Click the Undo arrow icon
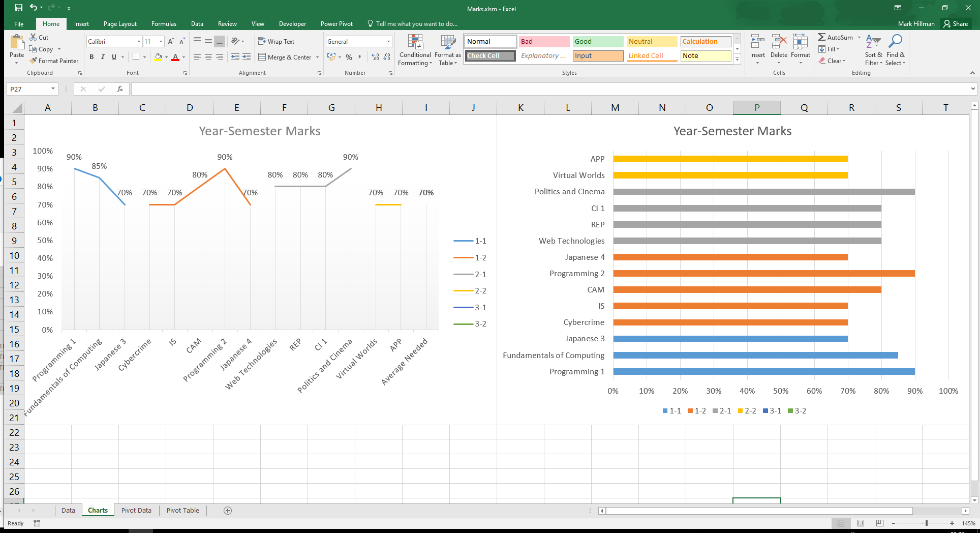This screenshot has height=533, width=980. [34, 8]
